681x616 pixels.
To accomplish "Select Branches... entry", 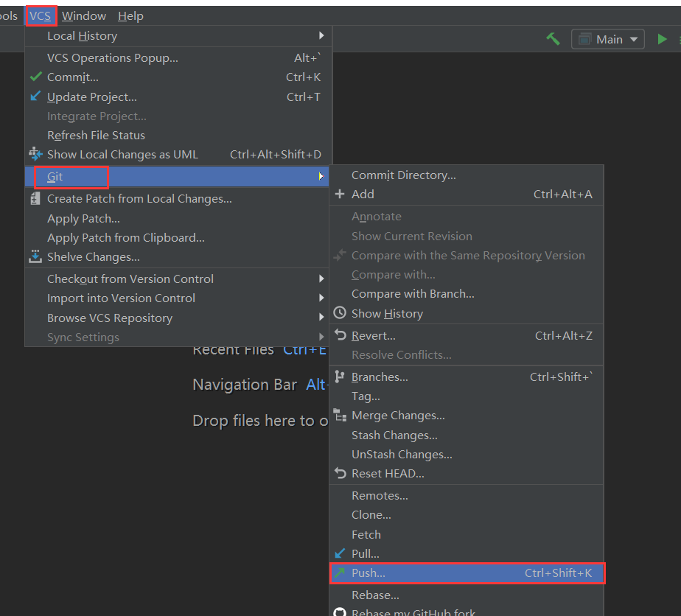I will [x=467, y=377].
